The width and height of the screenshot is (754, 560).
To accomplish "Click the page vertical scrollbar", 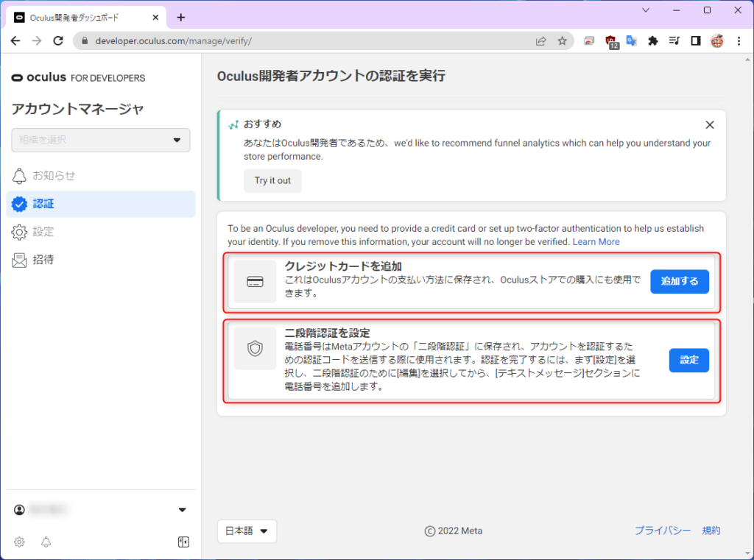I will tap(747, 306).
